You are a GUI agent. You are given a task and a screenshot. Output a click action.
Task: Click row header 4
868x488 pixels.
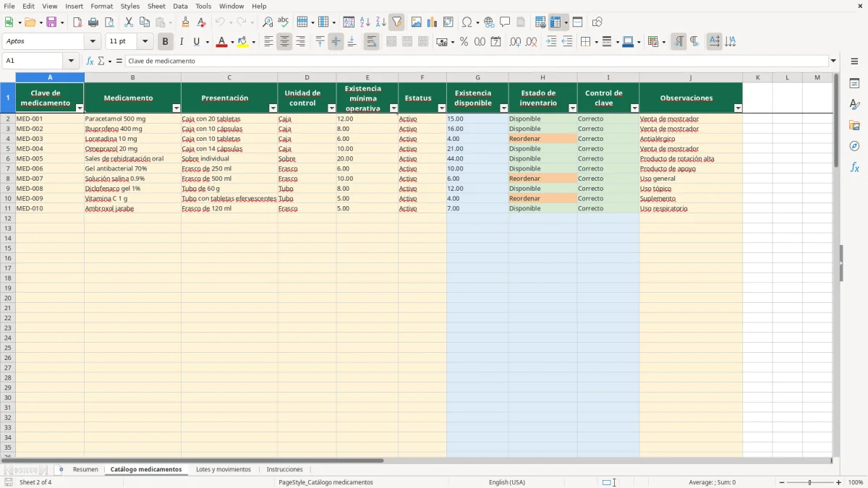[x=8, y=139]
